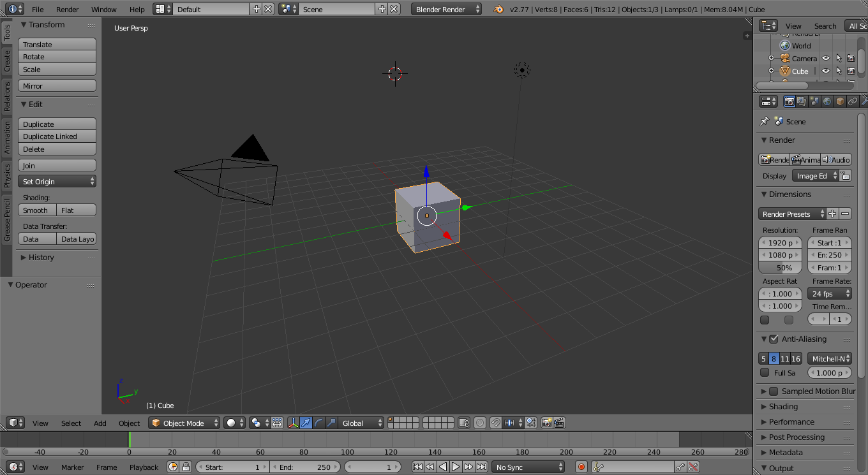The height and width of the screenshot is (475, 868).
Task: Open the Scene properties tab icon
Action: (814, 101)
